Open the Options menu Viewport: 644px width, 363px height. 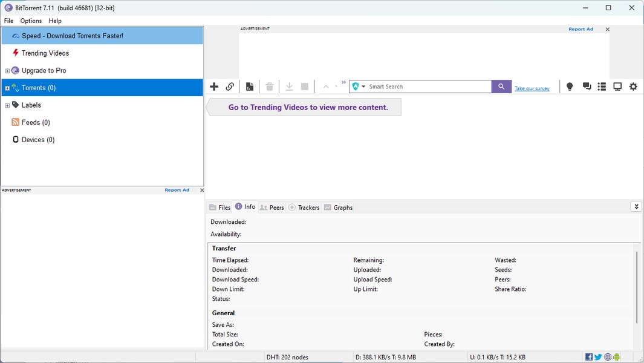(30, 20)
